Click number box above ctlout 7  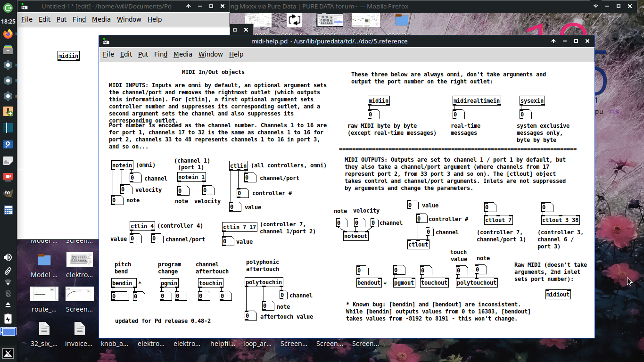coord(490,207)
